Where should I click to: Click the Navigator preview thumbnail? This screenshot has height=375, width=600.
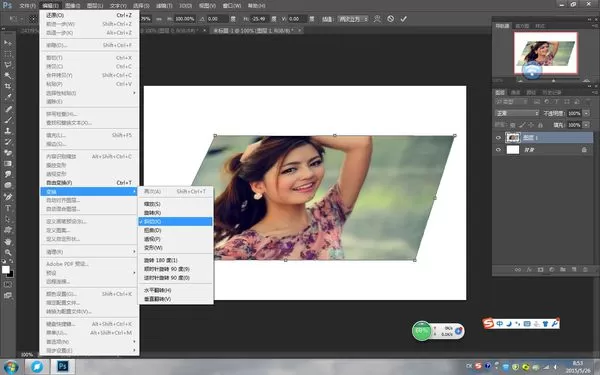tap(546, 53)
